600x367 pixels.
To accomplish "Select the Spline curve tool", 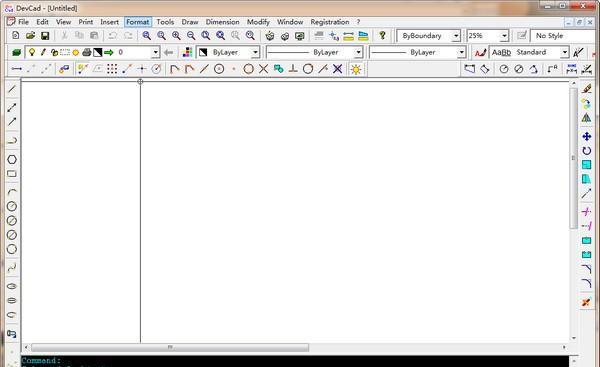I will pyautogui.click(x=12, y=268).
